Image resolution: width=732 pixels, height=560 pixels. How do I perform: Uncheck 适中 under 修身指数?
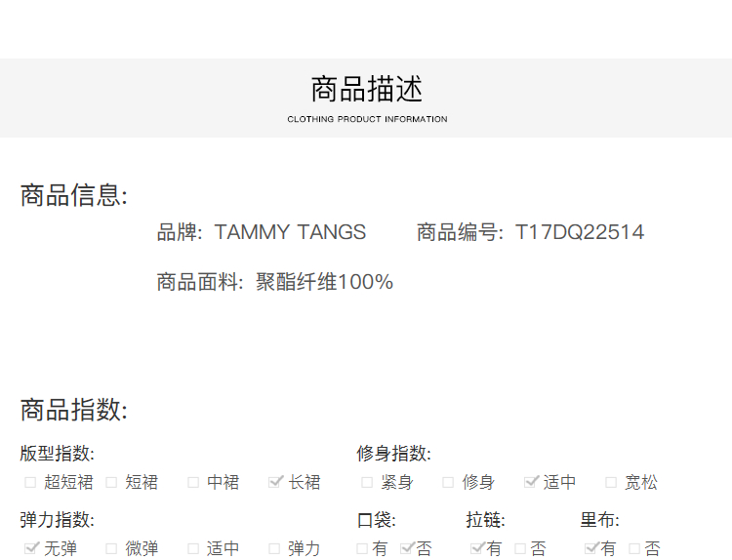pos(531,482)
